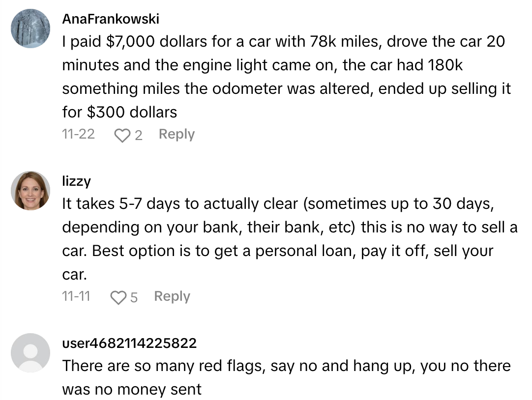The image size is (532, 400).
Task: Like AnaFrankowski's comment with the heart icon
Action: click(121, 135)
